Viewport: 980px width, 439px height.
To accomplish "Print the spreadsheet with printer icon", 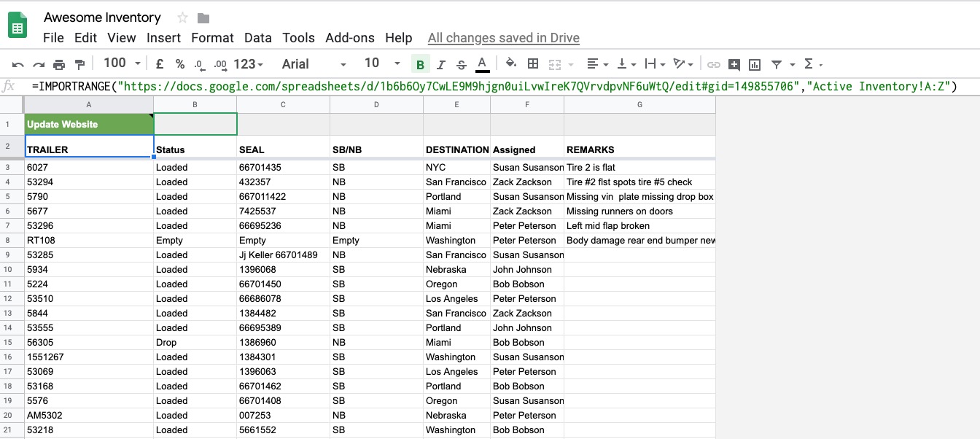I will click(x=59, y=64).
